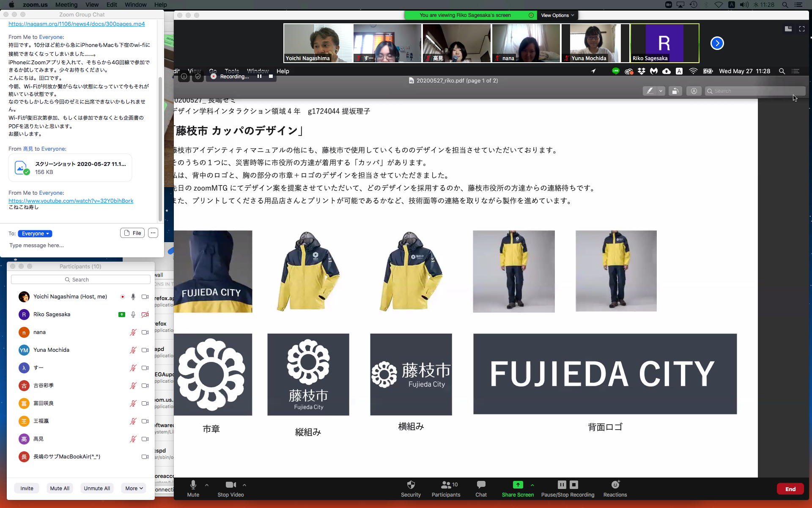Screen dimensions: 812x508
Task: Open Participants icon in toolbar
Action: point(446,485)
